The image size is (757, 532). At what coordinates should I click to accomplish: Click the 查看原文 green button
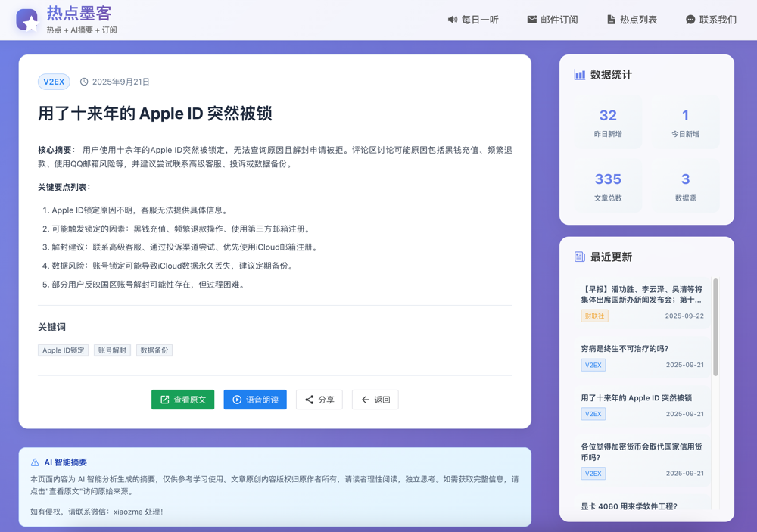(x=183, y=400)
